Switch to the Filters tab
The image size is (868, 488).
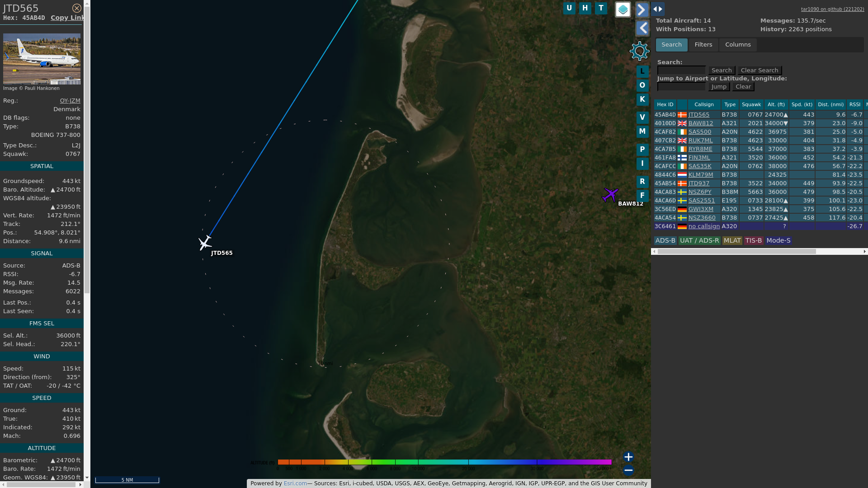(x=703, y=45)
